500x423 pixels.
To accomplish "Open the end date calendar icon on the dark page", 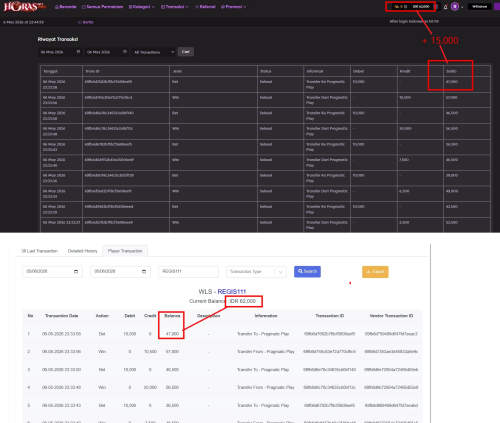I will tap(125, 52).
